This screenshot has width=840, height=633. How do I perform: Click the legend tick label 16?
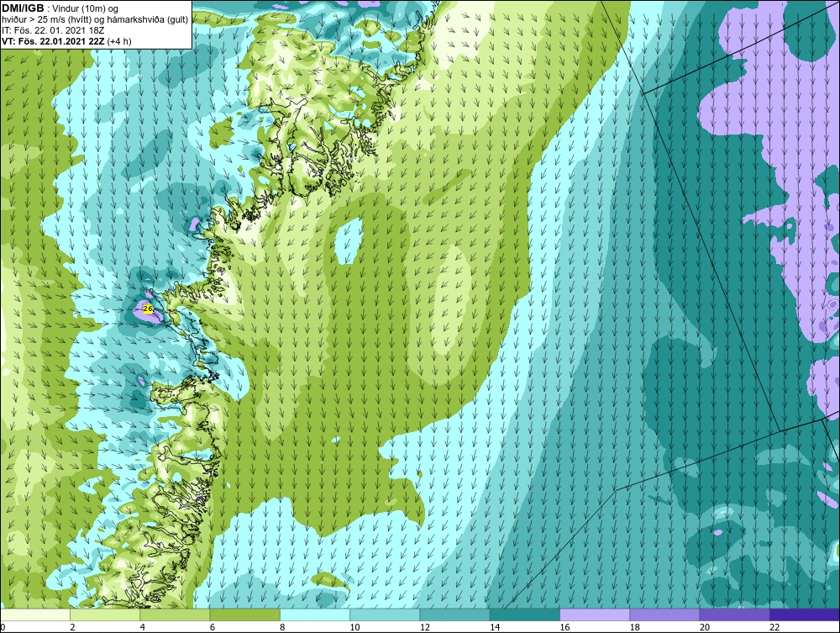(564, 627)
